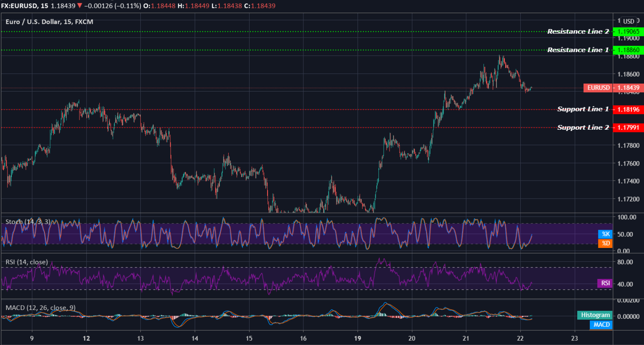Click date 15 on the time axis
This screenshot has width=644, height=345.
[x=249, y=338]
